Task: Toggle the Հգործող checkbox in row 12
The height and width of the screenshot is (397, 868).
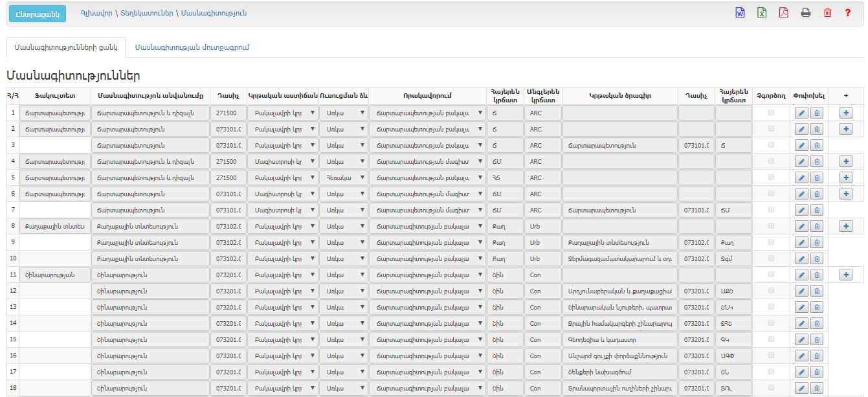Action: coord(771,291)
